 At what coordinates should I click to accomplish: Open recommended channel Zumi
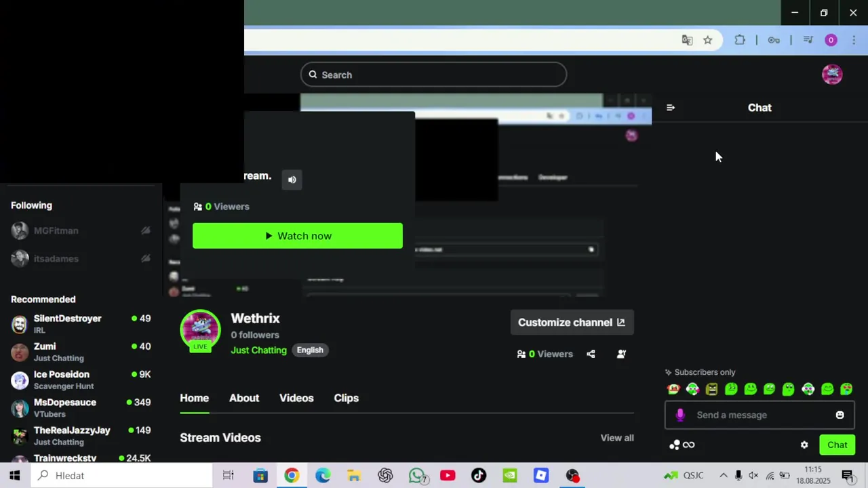[81, 352]
